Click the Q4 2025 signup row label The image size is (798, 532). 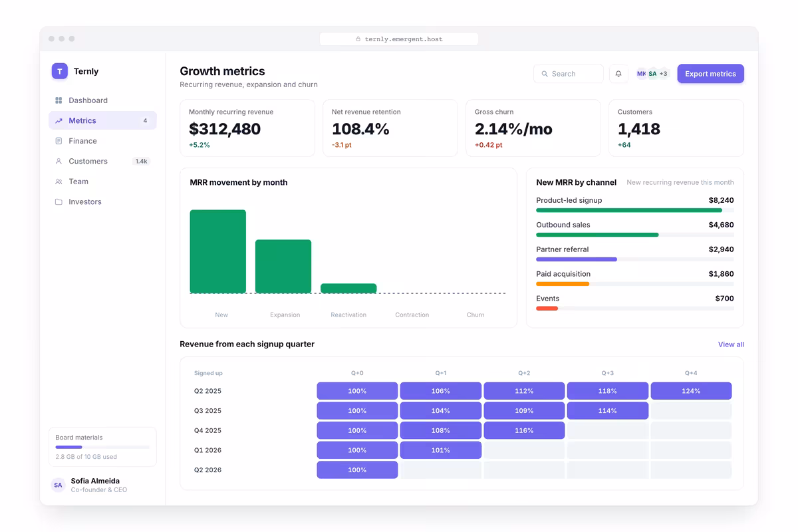click(207, 430)
